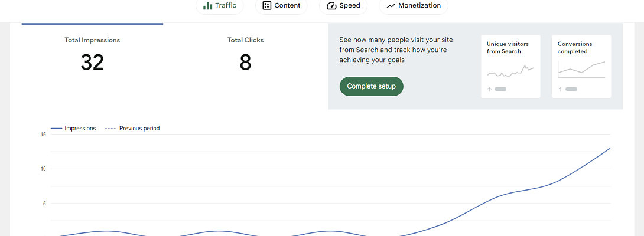
Task: Click the Conversions completed chart preview
Action: click(581, 70)
